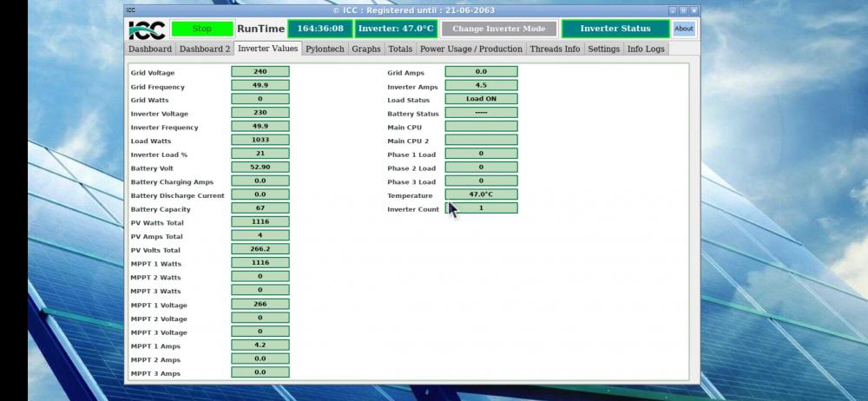Click the Inverter Load % value 21

point(260,154)
